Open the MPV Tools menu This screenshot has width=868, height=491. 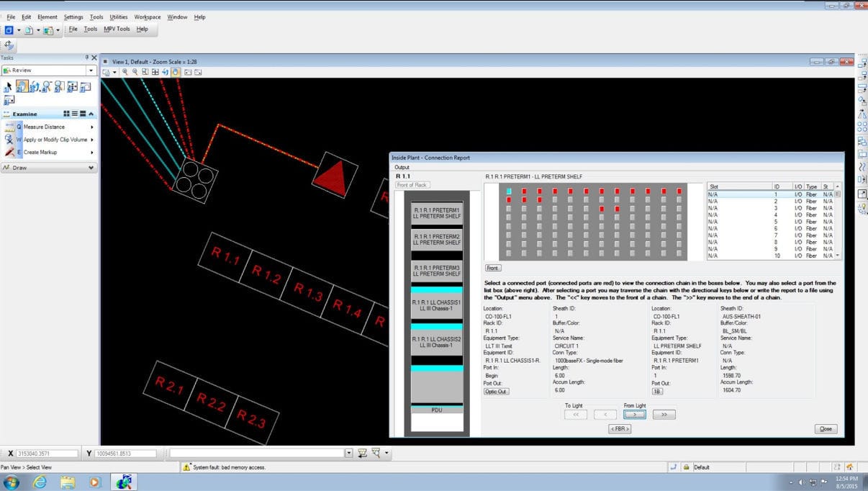[x=117, y=30]
